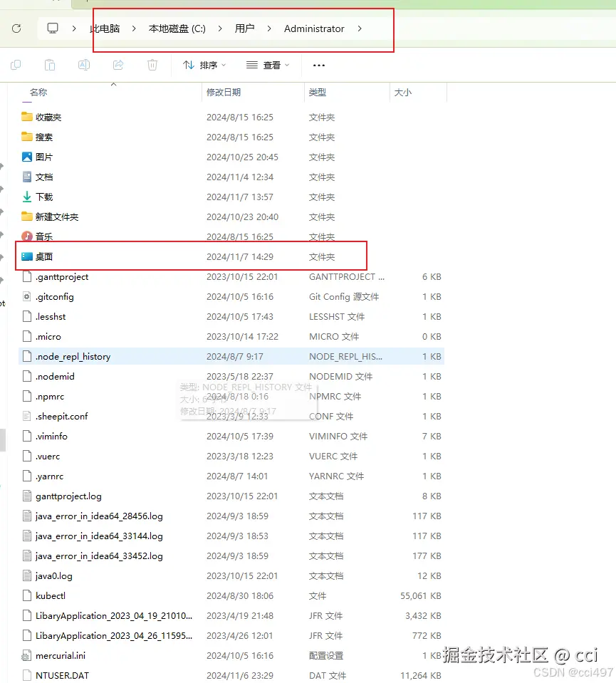Select the .nodemid file name
Screen dimensions: 616x683
click(55, 376)
